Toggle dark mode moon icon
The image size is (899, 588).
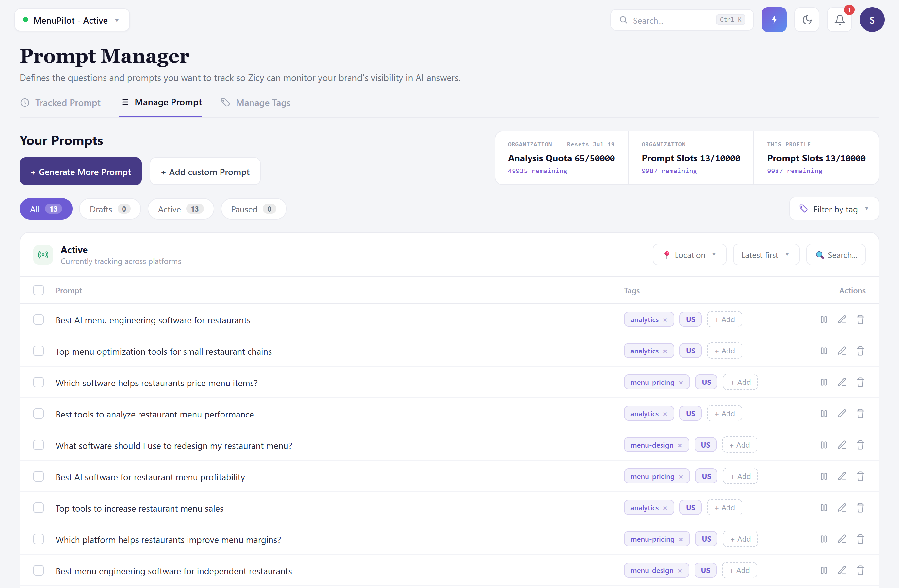click(807, 20)
